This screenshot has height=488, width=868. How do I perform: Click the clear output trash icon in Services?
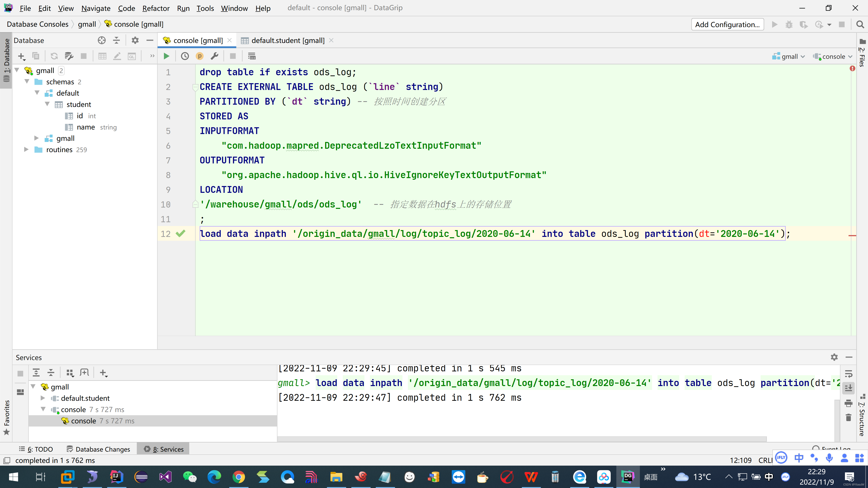pyautogui.click(x=849, y=418)
